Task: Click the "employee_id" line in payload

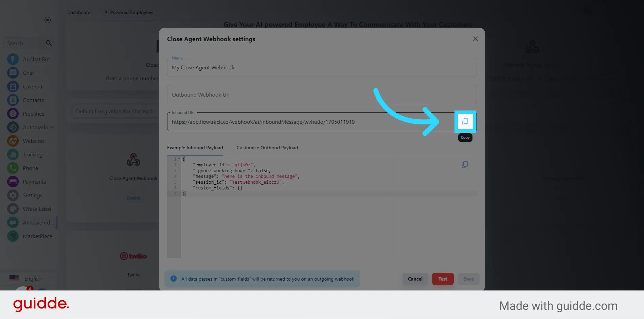Action: pos(224,165)
